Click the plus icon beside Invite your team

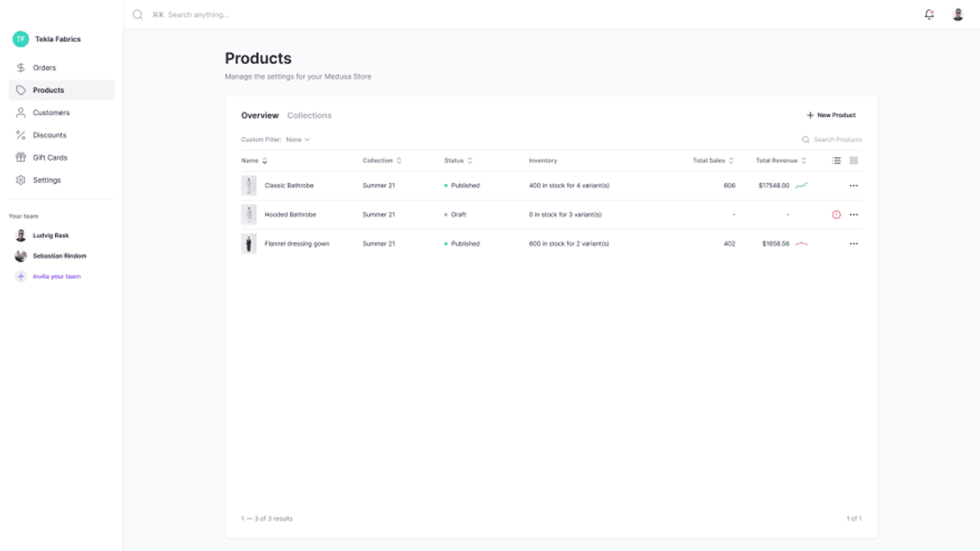point(21,276)
